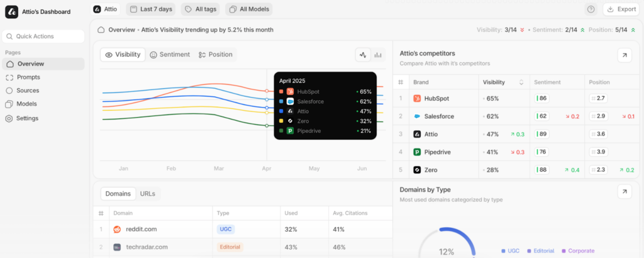Open the All Models filter
The image size is (644, 258).
[x=248, y=9]
